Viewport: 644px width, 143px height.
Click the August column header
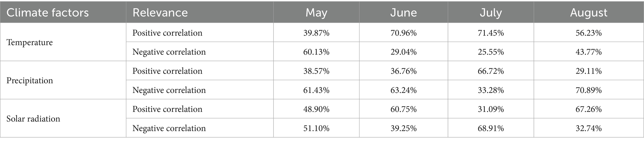coord(589,13)
